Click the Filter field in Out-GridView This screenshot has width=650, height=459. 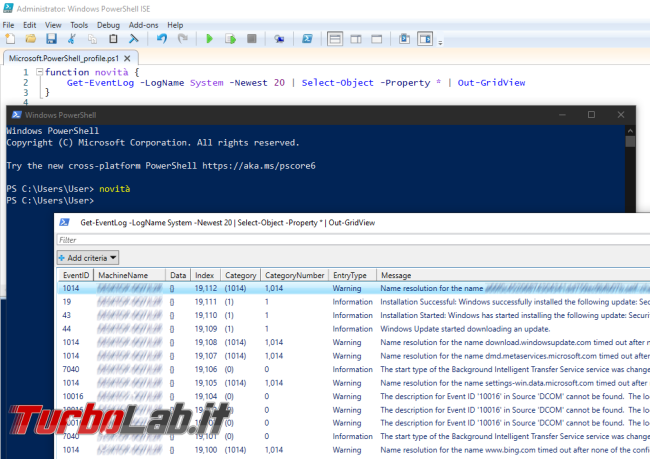click(x=353, y=240)
